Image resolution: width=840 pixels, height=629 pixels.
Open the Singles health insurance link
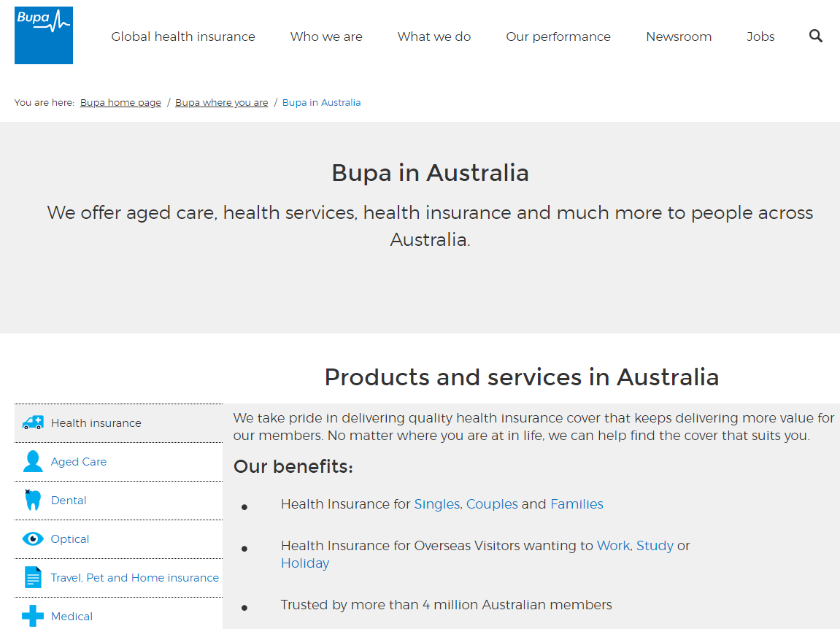click(x=436, y=504)
